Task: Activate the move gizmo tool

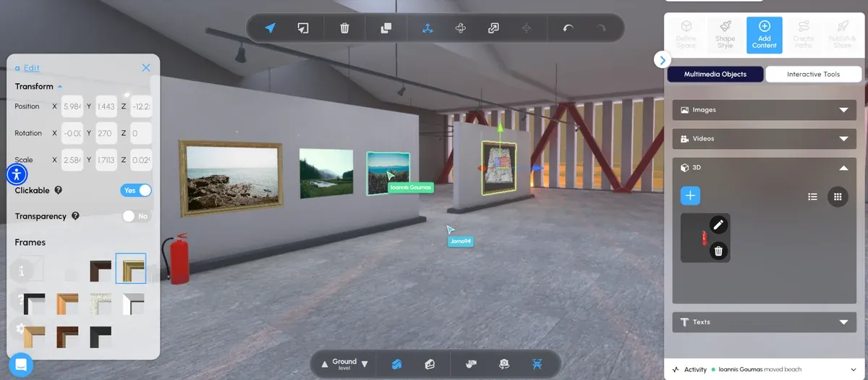Action: [427, 28]
